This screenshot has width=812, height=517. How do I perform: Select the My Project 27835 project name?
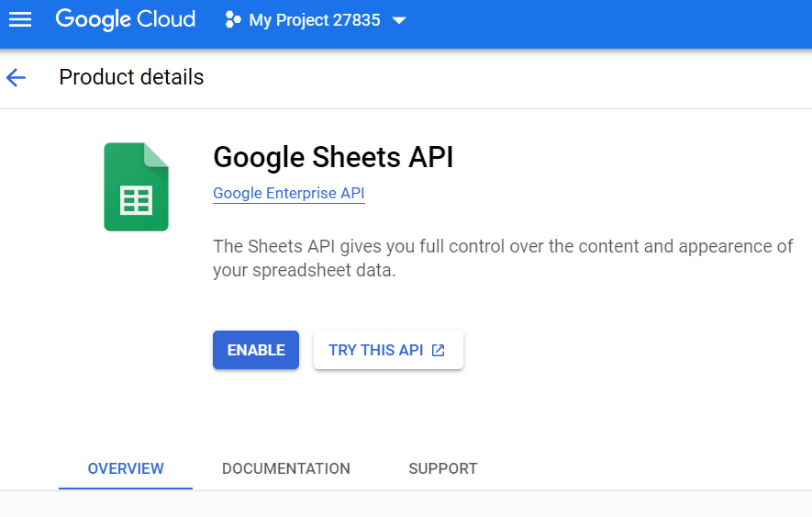pyautogui.click(x=314, y=20)
